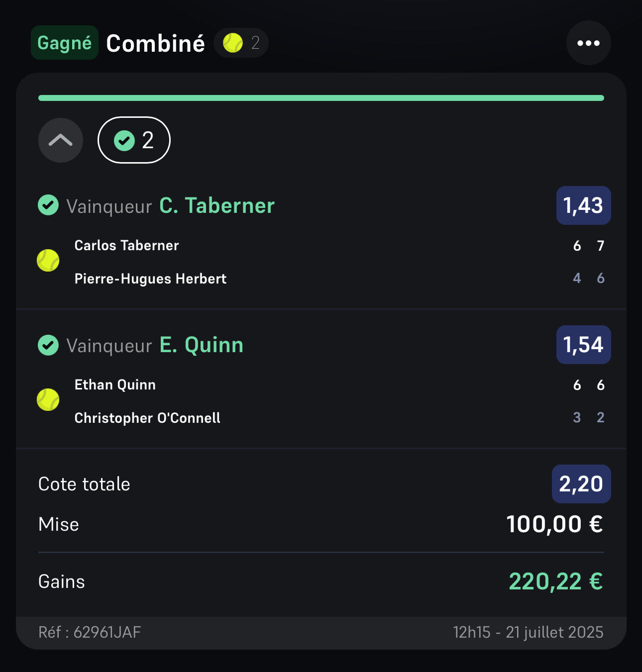Click green checkmark next to Vainqueur E. Quinn

coord(48,345)
